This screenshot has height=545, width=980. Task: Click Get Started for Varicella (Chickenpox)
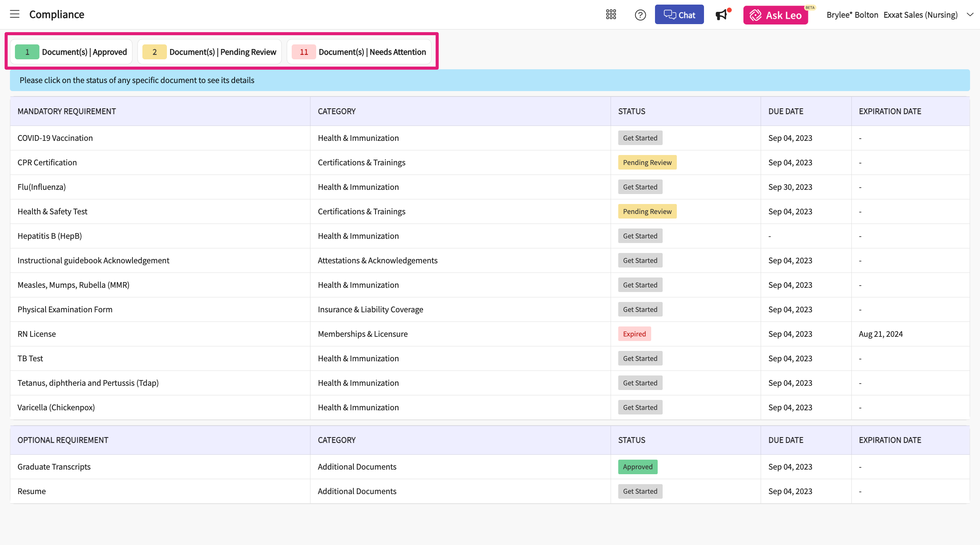640,408
